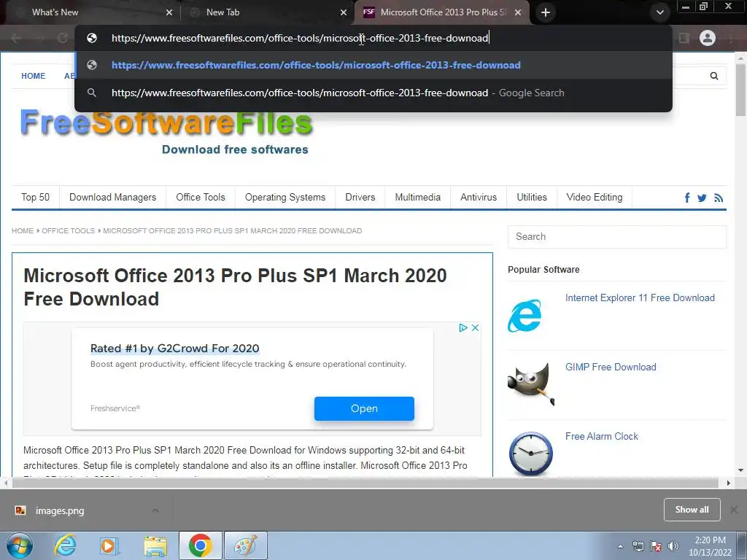Open the HOME link in top menu
Viewport: 747px width, 560px height.
(34, 76)
